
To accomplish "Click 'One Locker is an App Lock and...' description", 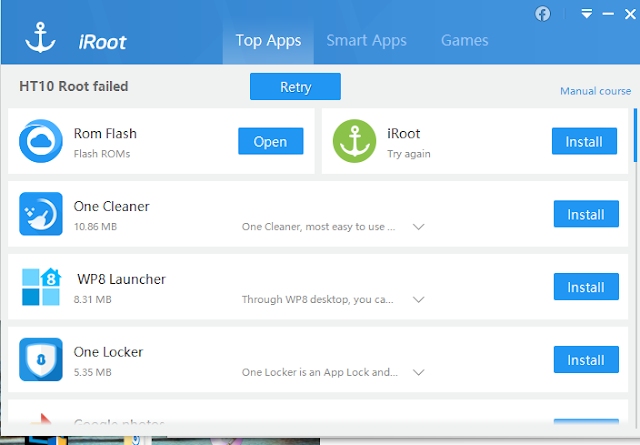I will [x=320, y=372].
